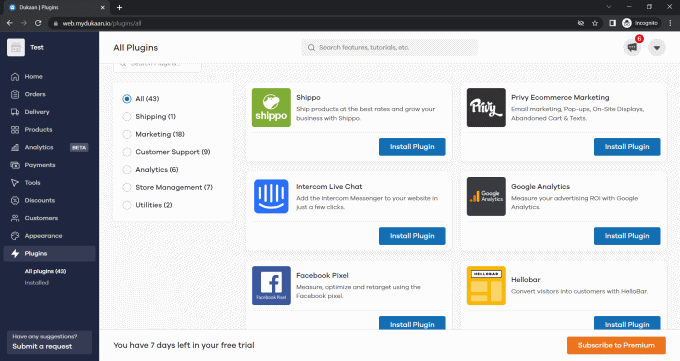Close the Dukaan Plugins browser tab
The width and height of the screenshot is (680, 361).
(103, 7)
